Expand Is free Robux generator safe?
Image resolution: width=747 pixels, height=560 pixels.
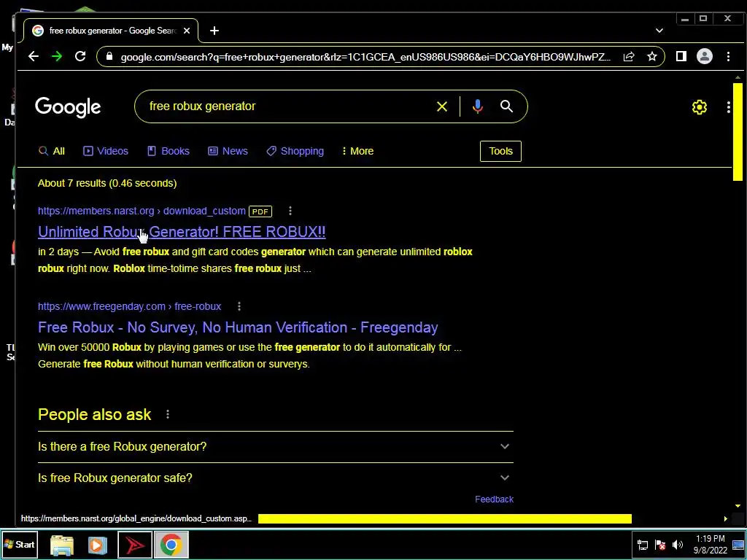point(275,478)
